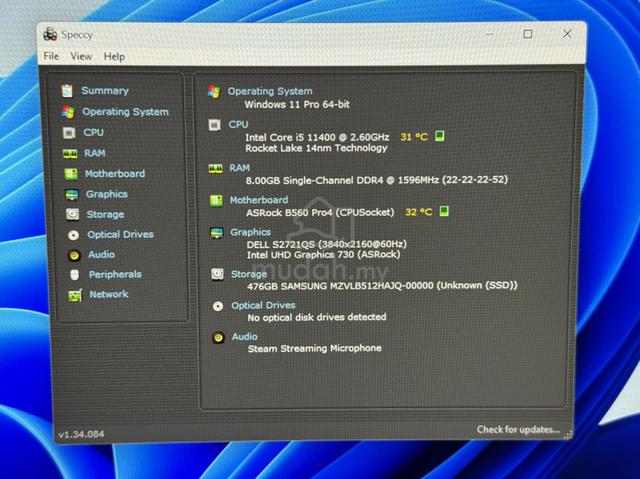This screenshot has height=479, width=640.
Task: Click the Optical Drives heading in summary panel
Action: (263, 305)
